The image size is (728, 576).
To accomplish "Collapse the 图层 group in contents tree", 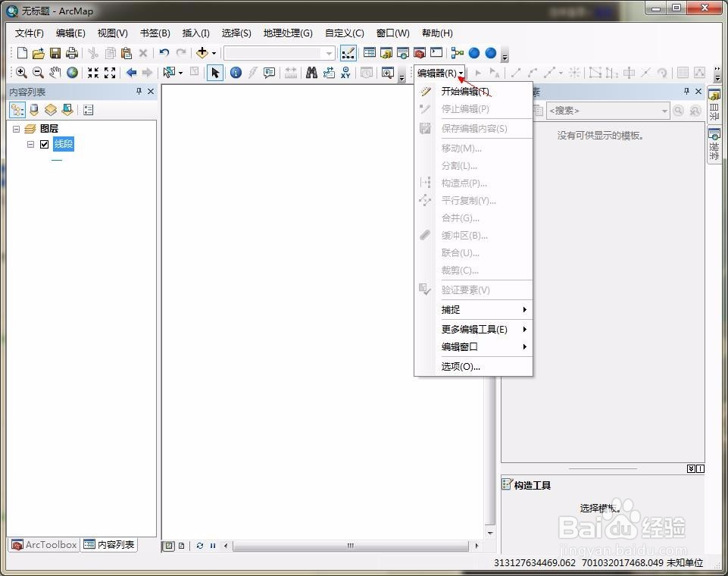I will click(16, 129).
